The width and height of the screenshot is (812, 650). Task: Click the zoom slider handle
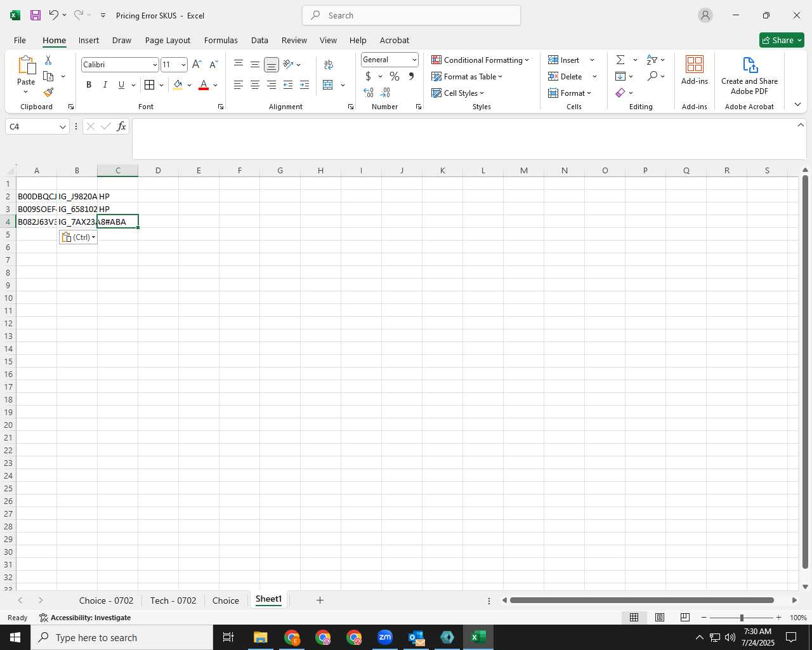742,618
